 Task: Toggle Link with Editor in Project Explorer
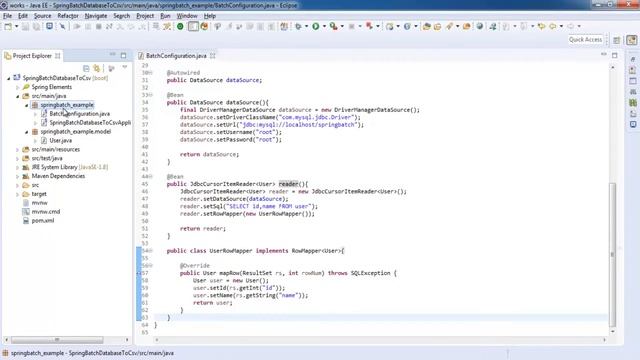97,68
